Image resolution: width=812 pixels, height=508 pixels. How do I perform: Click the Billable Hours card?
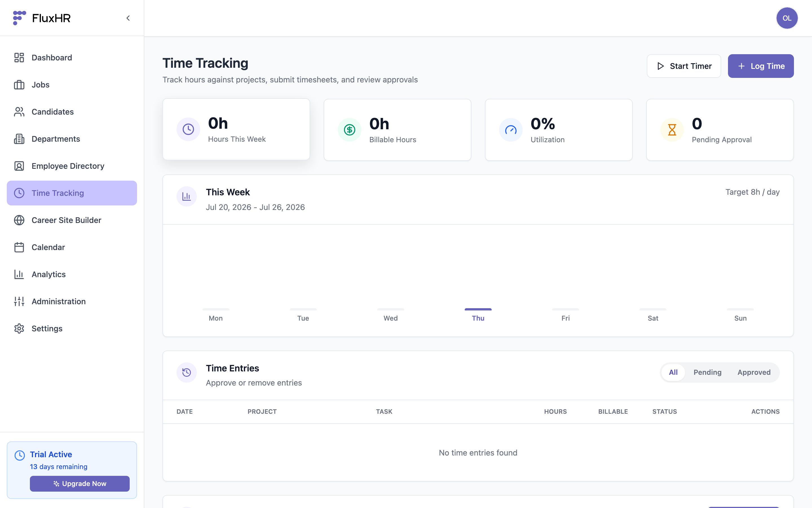click(397, 130)
